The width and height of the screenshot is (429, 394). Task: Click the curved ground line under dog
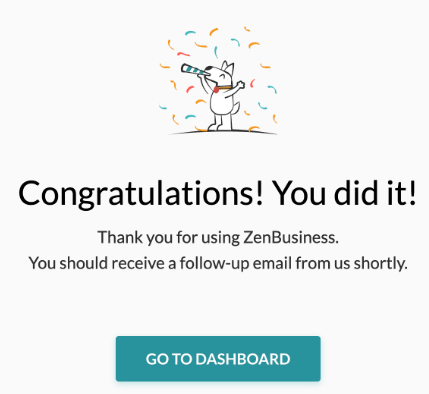pos(223,132)
